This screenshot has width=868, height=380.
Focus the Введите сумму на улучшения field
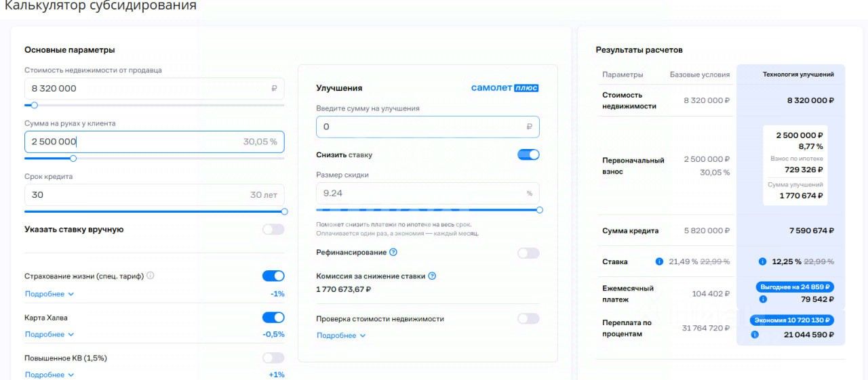(x=420, y=127)
